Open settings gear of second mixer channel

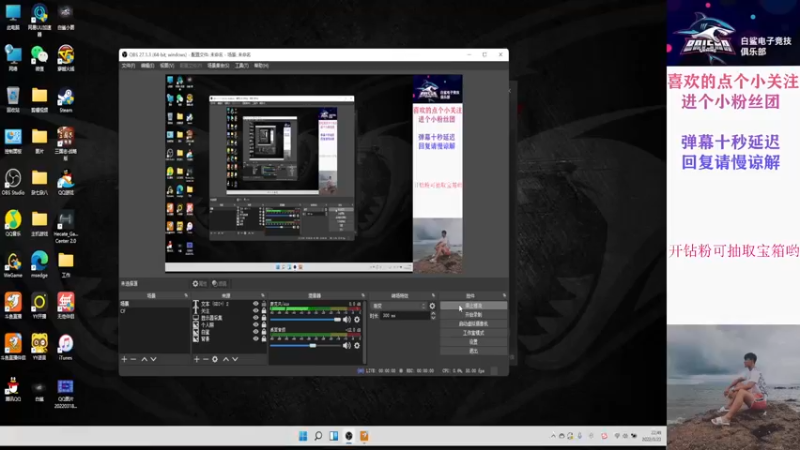[x=357, y=345]
